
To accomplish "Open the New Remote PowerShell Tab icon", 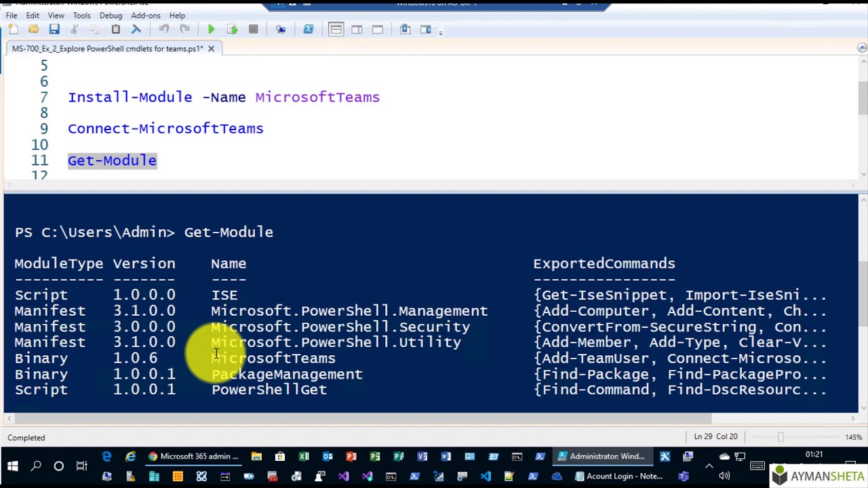I will (281, 29).
